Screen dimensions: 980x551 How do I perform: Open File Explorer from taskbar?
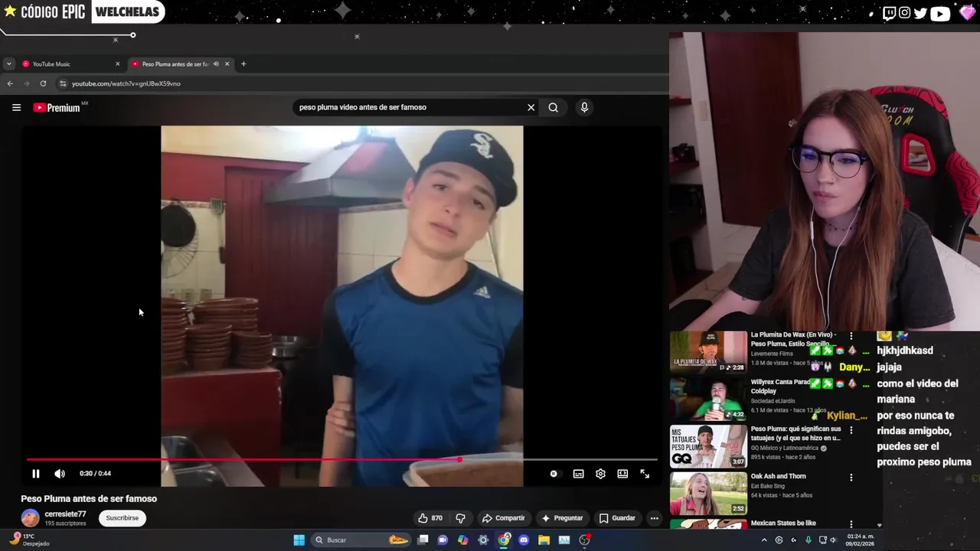(544, 540)
